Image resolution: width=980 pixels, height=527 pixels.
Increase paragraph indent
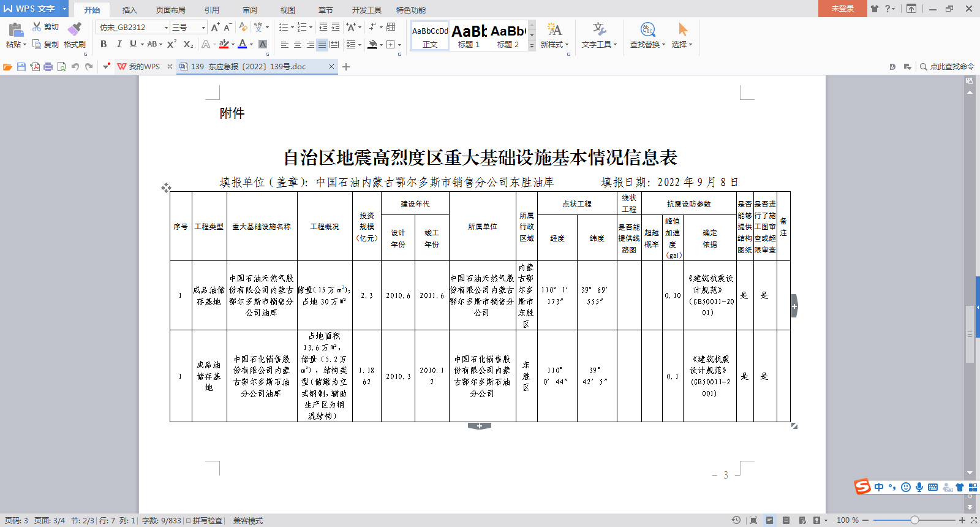click(335, 27)
